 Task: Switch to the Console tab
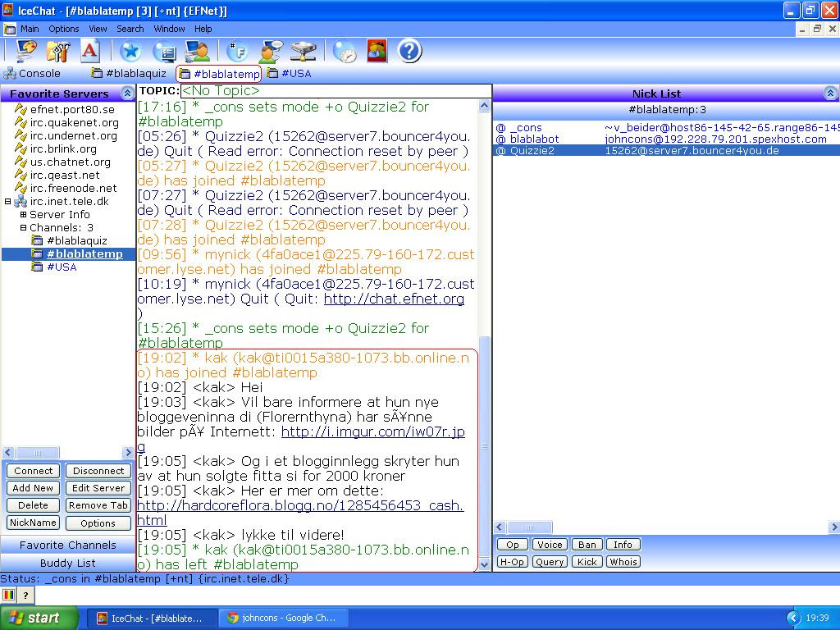pos(32,73)
